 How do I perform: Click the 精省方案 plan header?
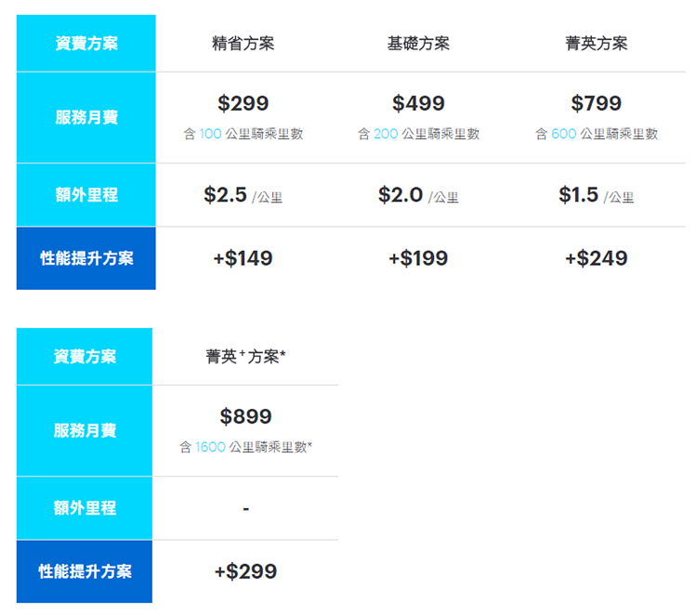pyautogui.click(x=243, y=44)
